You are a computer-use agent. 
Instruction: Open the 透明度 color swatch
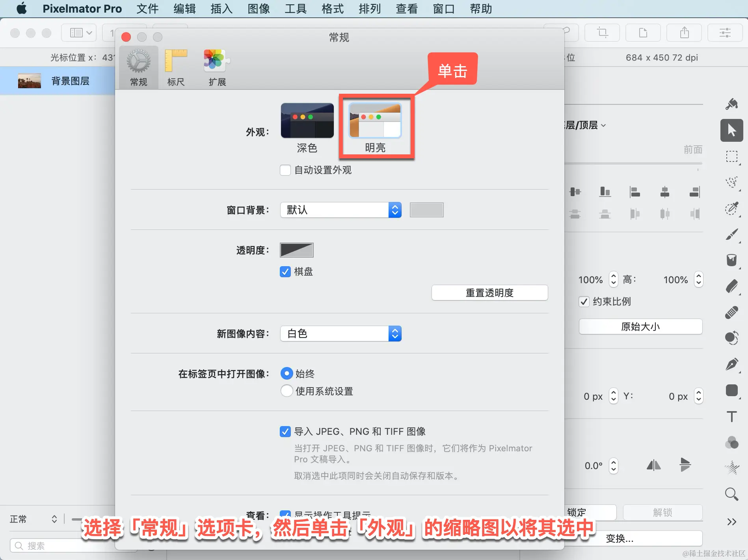tap(297, 250)
